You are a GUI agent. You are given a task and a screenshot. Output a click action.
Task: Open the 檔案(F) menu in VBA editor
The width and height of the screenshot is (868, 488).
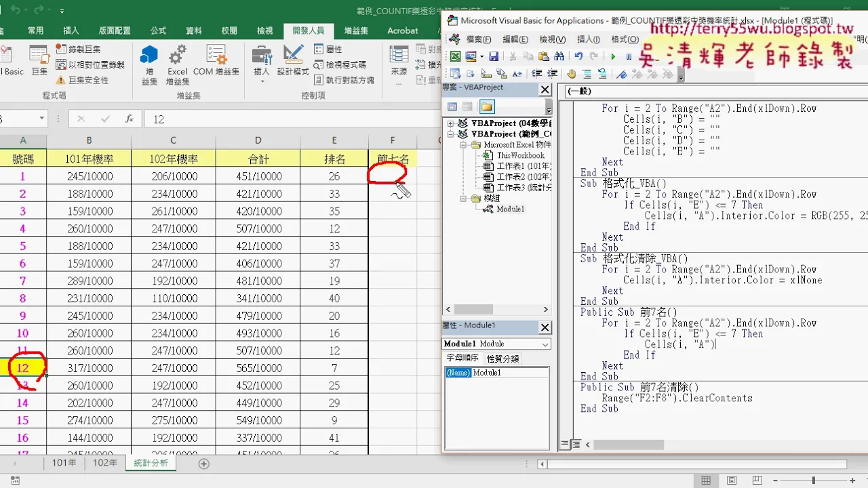(479, 39)
